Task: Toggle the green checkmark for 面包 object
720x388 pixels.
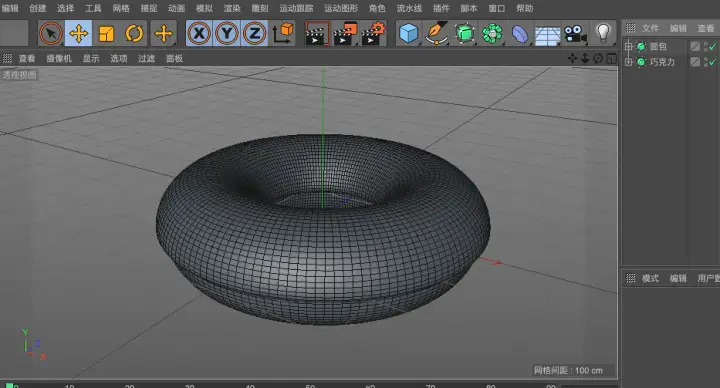Action: [x=712, y=46]
